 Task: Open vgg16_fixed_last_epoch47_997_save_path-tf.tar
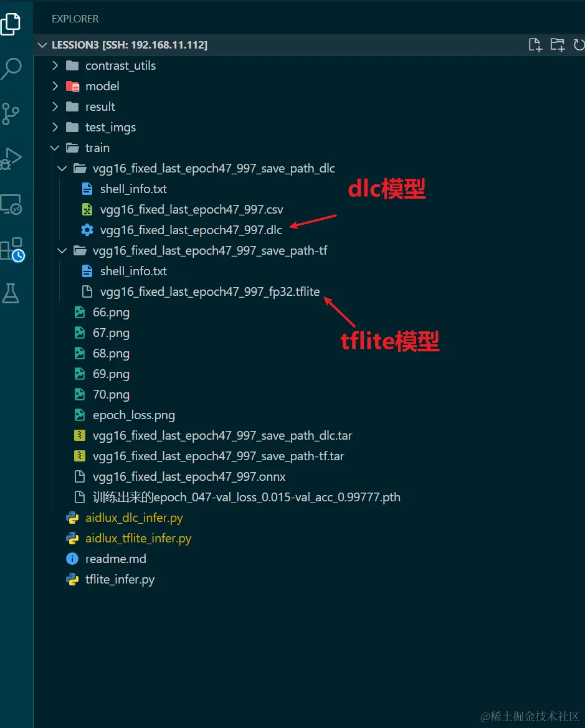[x=219, y=456]
